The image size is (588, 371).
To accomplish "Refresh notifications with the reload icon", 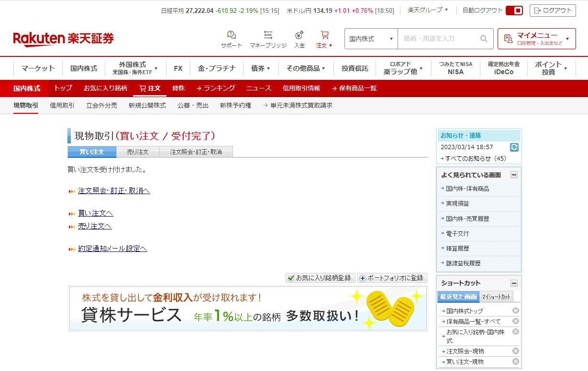I will 514,147.
